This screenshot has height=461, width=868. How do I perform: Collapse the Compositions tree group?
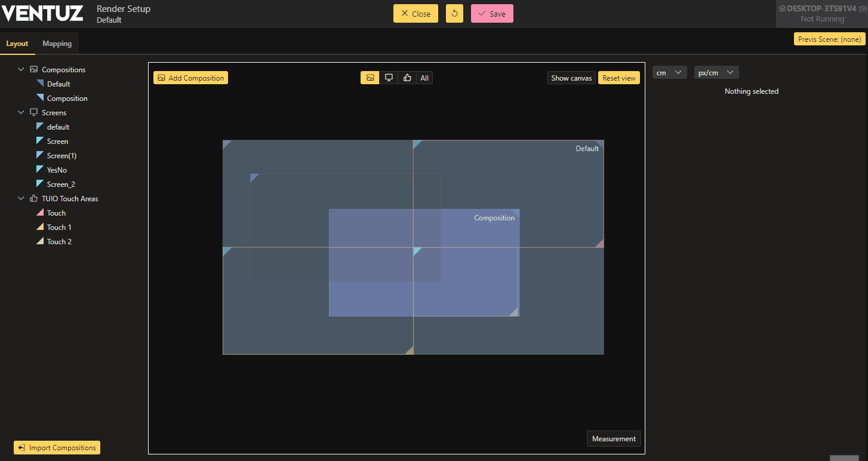[x=21, y=70]
